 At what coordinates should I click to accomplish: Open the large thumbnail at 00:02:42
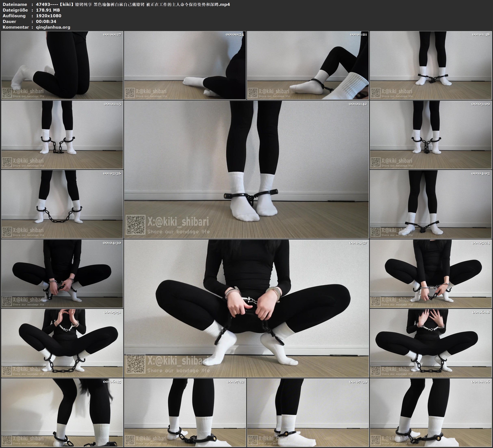point(246,169)
